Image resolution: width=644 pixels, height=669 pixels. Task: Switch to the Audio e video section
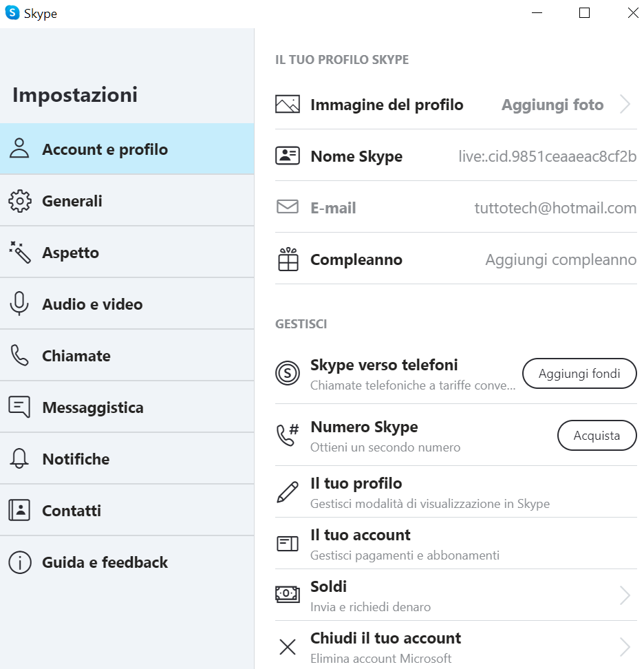(92, 304)
